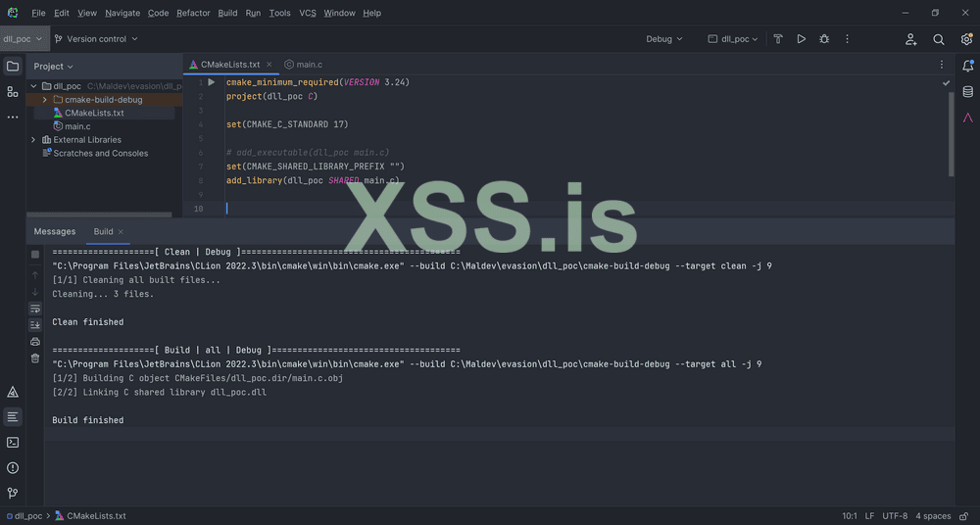Toggle scroll to end of output
Screen dimensions: 980x525
[35, 325]
